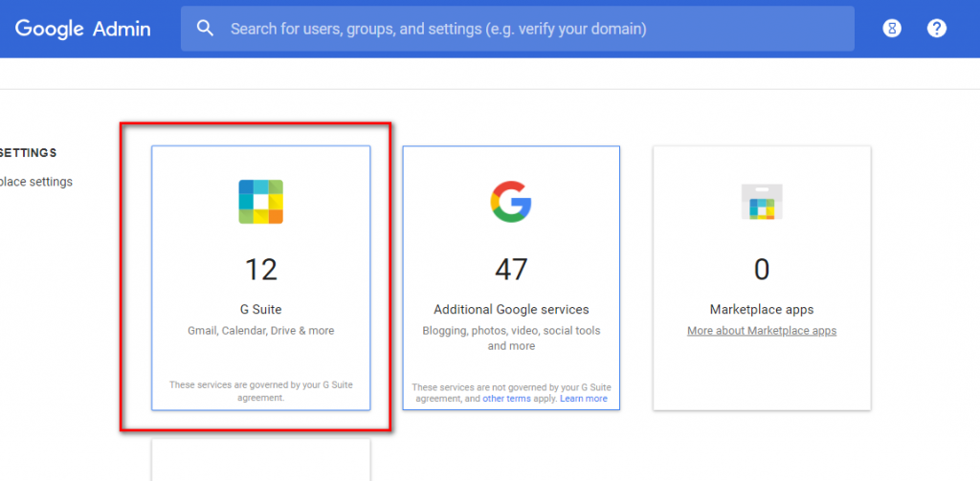Select the 12 G Suite services count

point(260,270)
